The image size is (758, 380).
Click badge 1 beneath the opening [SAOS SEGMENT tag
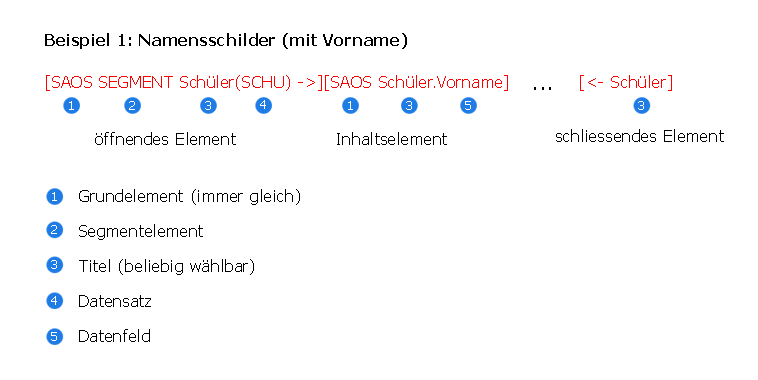[72, 105]
